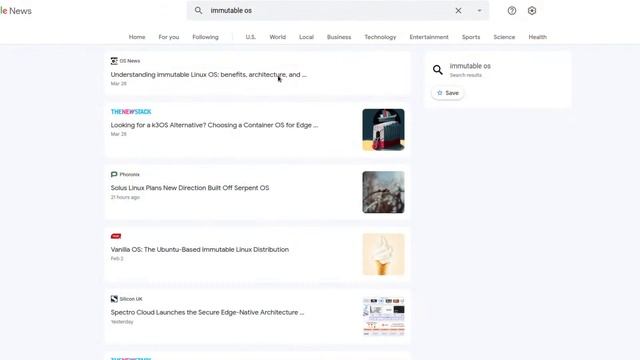The width and height of the screenshot is (640, 360).
Task: Open the k3OS article thumbnail image
Action: click(383, 130)
